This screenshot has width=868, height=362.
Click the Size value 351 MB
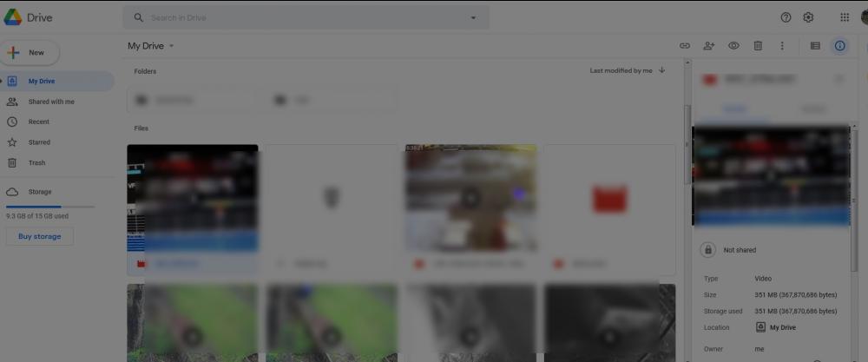click(795, 295)
